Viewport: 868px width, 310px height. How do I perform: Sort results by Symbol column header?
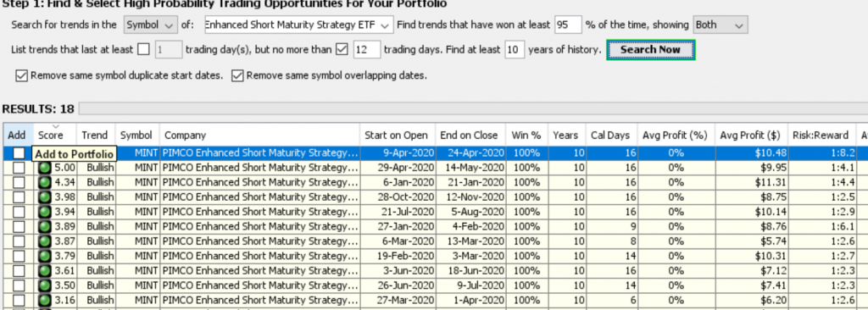point(137,135)
